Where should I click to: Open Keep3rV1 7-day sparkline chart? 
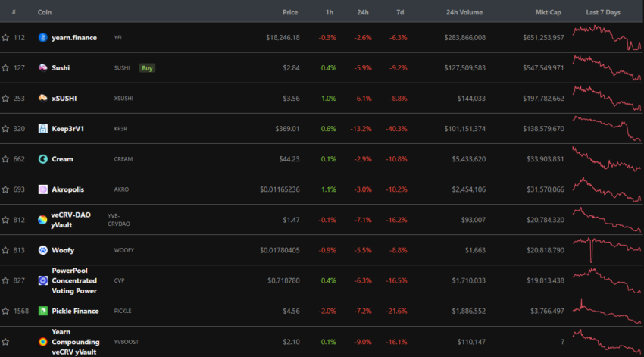(607, 129)
